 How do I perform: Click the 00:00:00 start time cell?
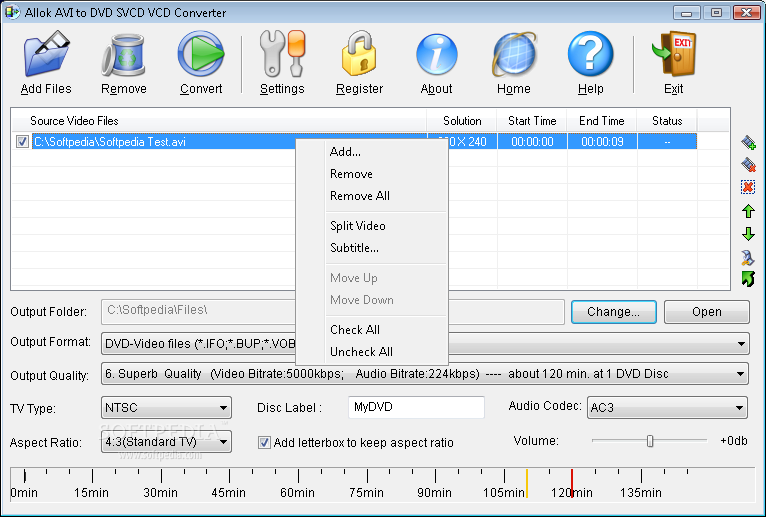tap(532, 142)
